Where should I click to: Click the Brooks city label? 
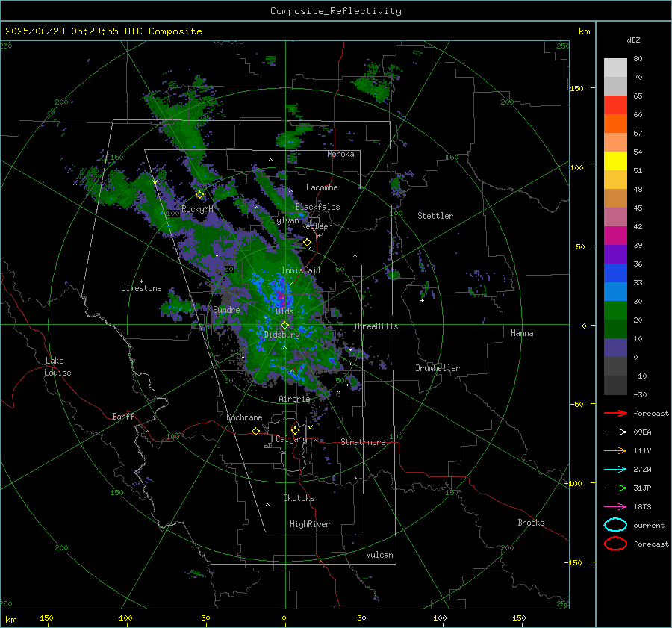click(531, 523)
